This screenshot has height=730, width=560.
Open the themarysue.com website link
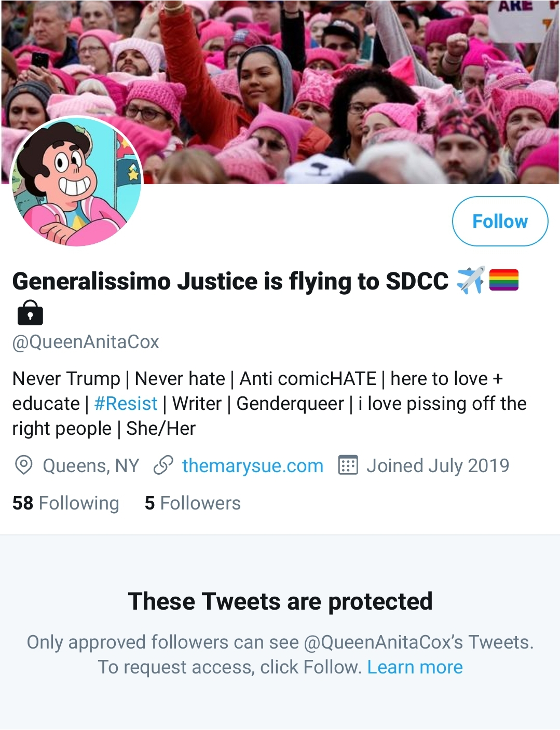point(252,466)
